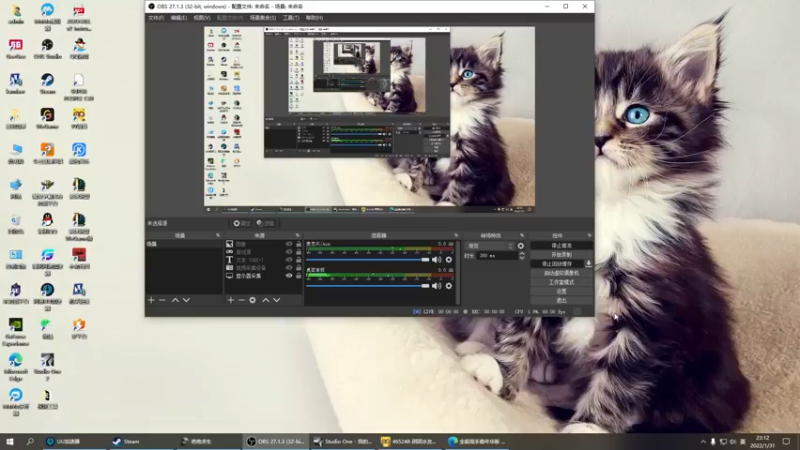Toggle visibility of the 文本 (GDI+) source
The height and width of the screenshot is (450, 800).
(289, 260)
